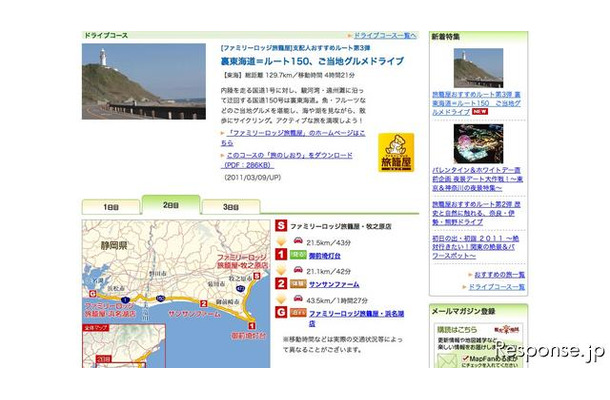Screen dimensions: 610x400
Task: Click sidebar night view art thumbnail
Action: (x=478, y=144)
